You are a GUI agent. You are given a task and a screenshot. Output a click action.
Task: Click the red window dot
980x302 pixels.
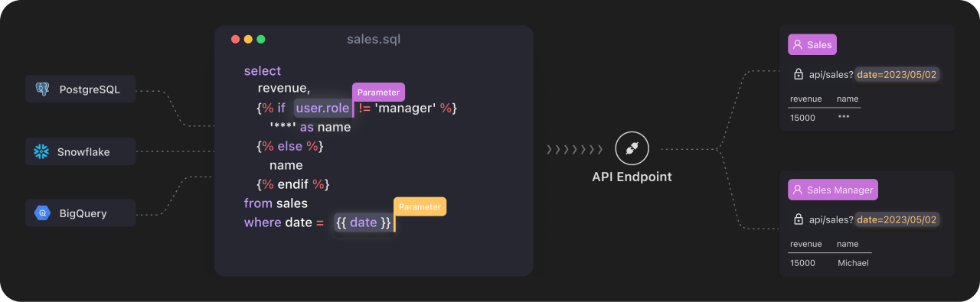235,39
